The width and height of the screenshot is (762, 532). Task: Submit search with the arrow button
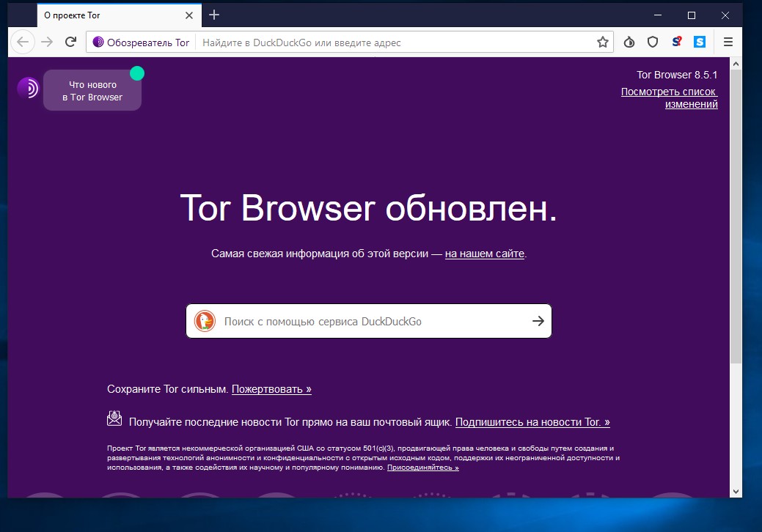click(538, 321)
